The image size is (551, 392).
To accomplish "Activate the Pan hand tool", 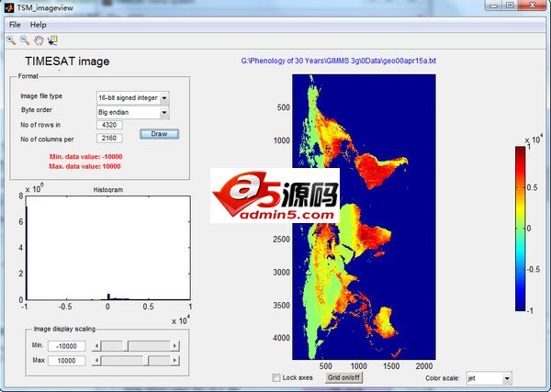I will tap(37, 40).
